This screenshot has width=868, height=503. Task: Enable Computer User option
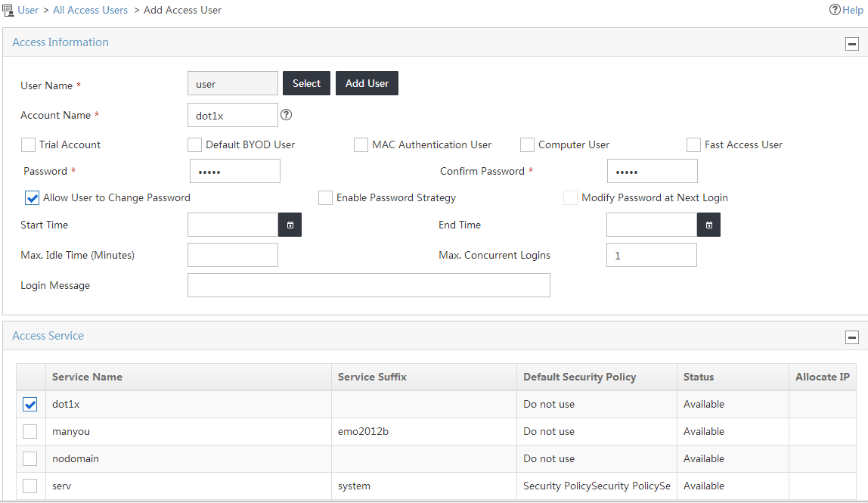pyautogui.click(x=528, y=144)
